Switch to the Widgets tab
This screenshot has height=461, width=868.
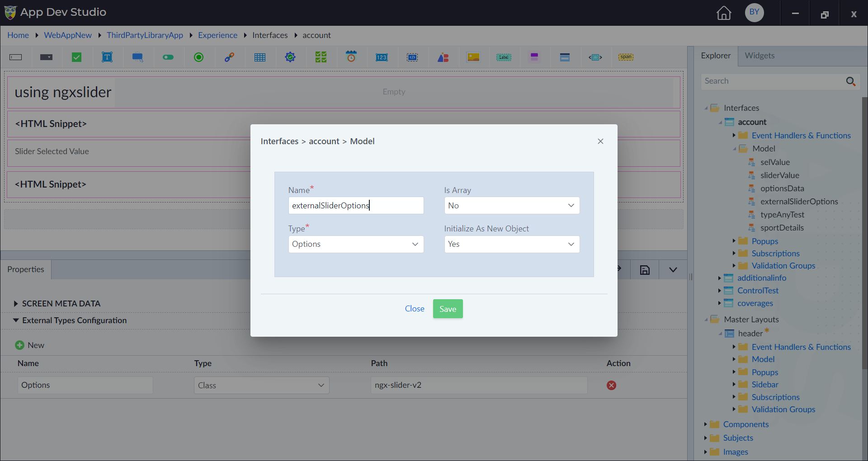point(759,56)
